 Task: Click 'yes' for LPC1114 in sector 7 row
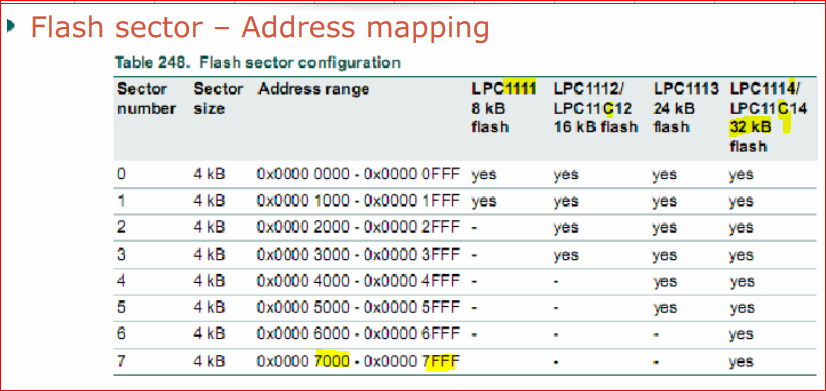(x=742, y=363)
